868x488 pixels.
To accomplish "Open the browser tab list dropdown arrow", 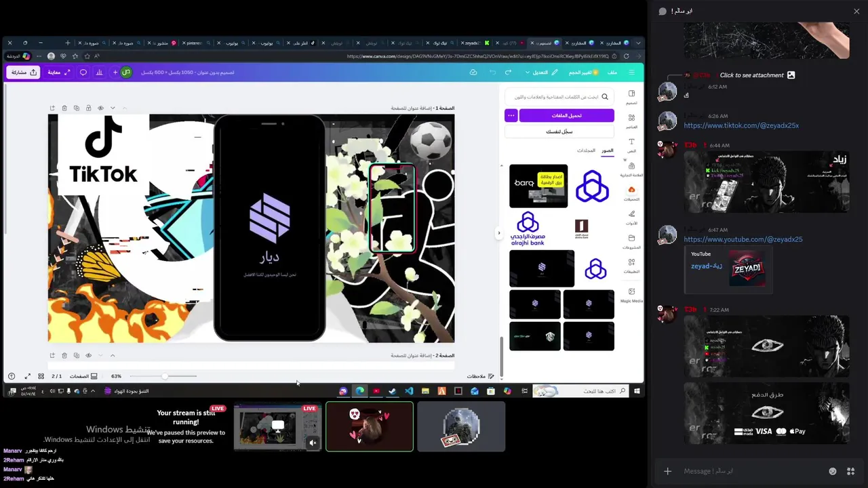I will (638, 43).
